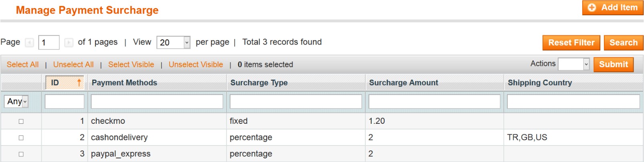Select the cashondelivery row checkbox
This screenshot has height=162, width=644.
point(21,138)
